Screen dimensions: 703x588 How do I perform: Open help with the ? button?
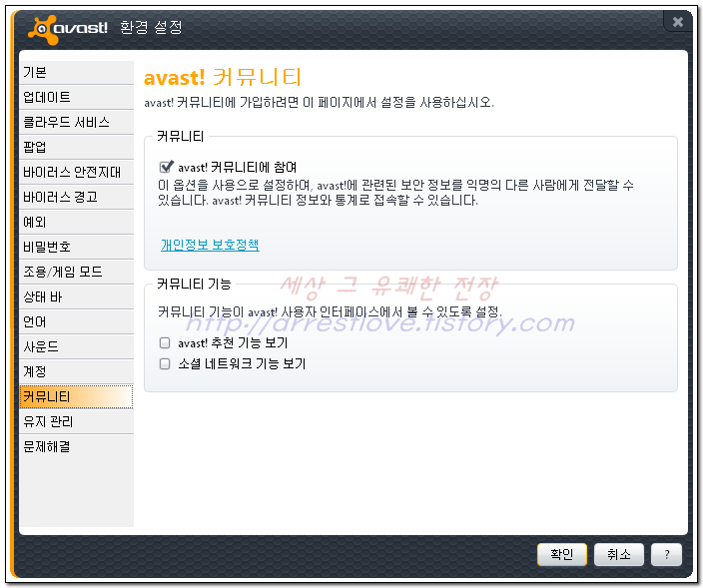click(667, 554)
